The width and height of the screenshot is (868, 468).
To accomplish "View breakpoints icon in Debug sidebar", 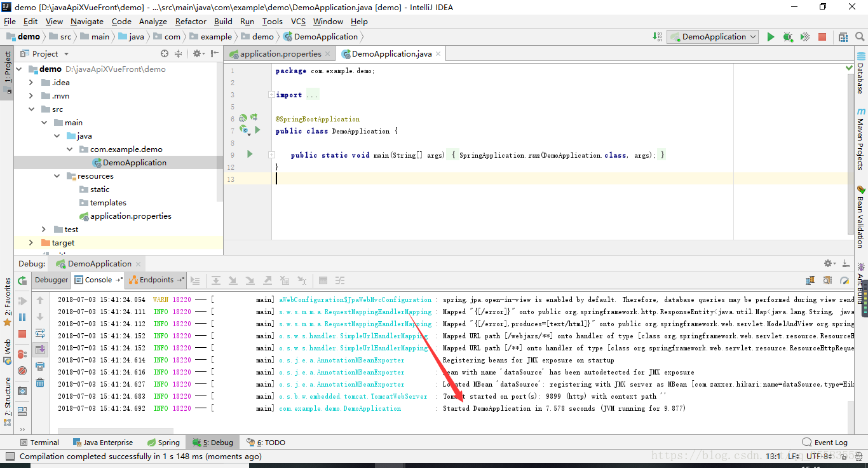I will point(22,354).
